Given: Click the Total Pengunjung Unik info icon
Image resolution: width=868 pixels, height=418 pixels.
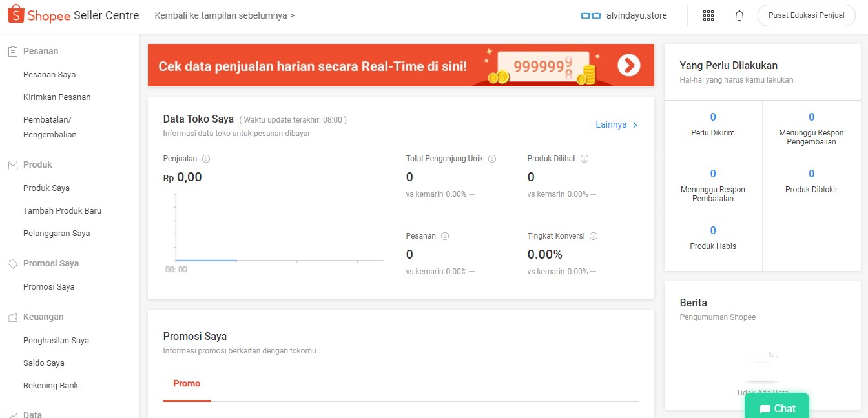Looking at the screenshot, I should pos(492,159).
